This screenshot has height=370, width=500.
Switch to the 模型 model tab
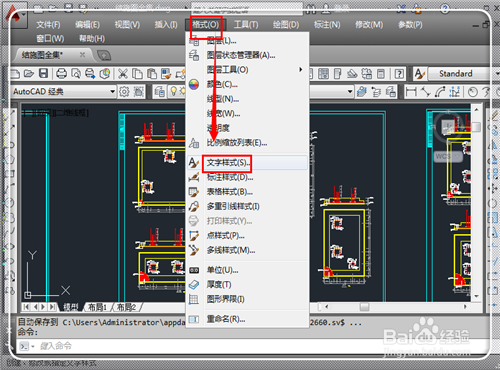point(71,307)
